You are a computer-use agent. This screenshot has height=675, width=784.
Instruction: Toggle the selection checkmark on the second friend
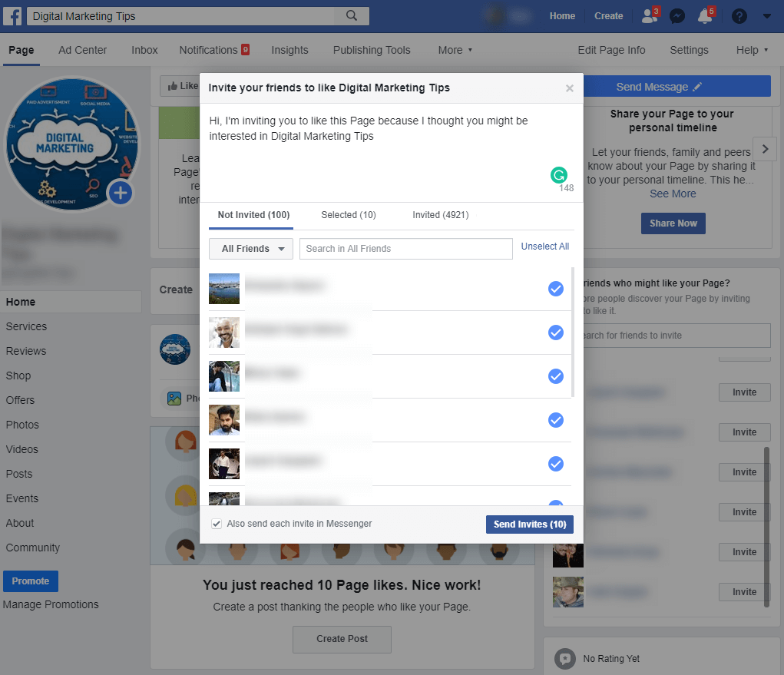(x=555, y=333)
